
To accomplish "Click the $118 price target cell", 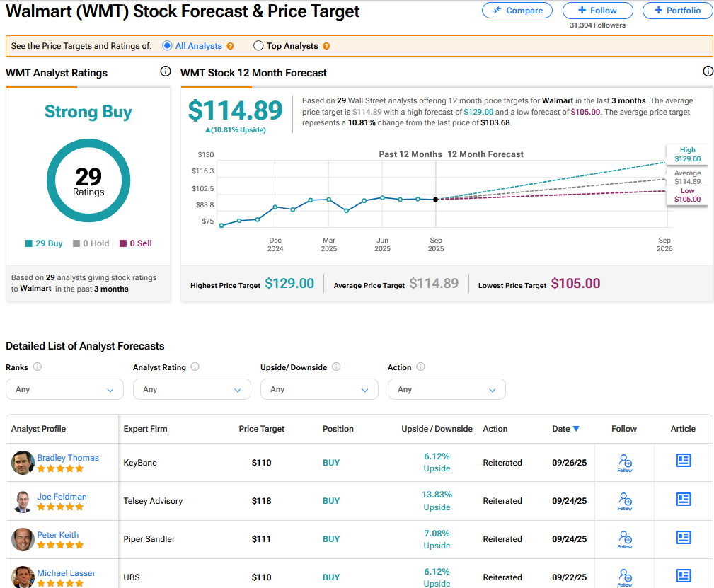I will [261, 501].
